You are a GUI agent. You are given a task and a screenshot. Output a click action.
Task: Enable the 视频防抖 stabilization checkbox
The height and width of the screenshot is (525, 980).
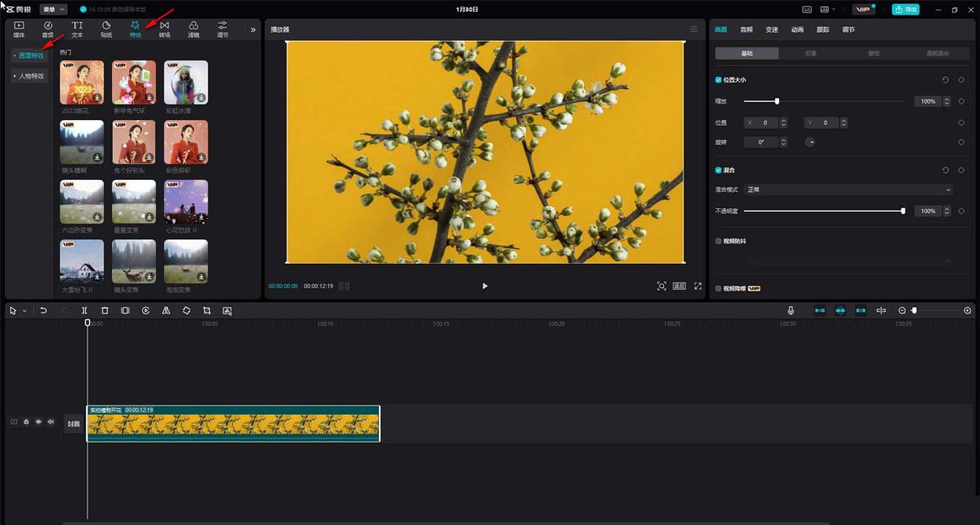[719, 242]
